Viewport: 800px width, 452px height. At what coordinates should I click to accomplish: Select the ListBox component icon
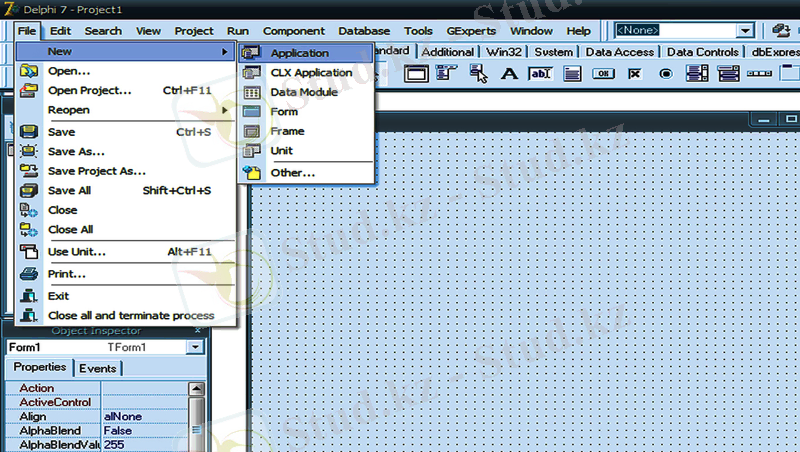696,73
